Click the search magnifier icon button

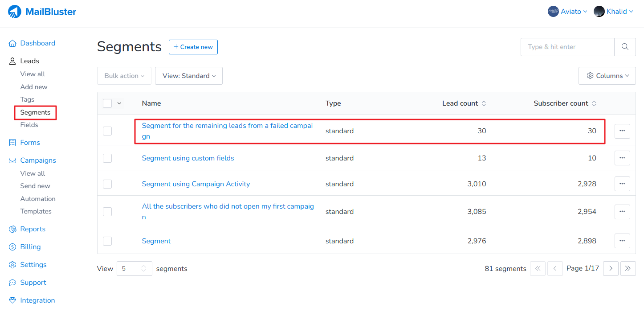tap(625, 47)
